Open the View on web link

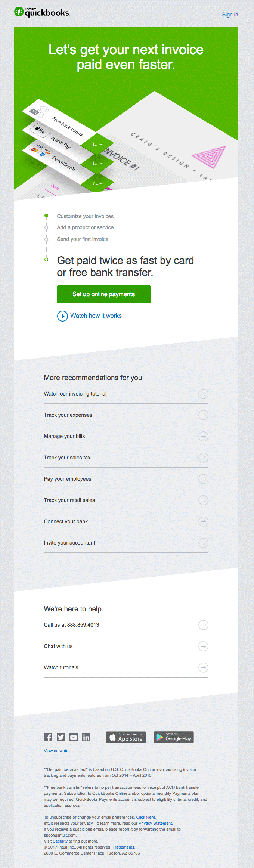(55, 750)
